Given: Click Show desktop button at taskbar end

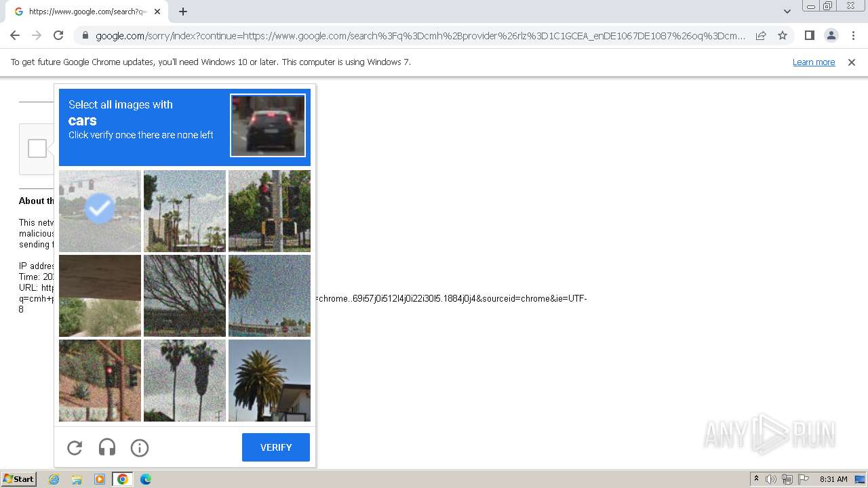Looking at the screenshot, I should 861,479.
